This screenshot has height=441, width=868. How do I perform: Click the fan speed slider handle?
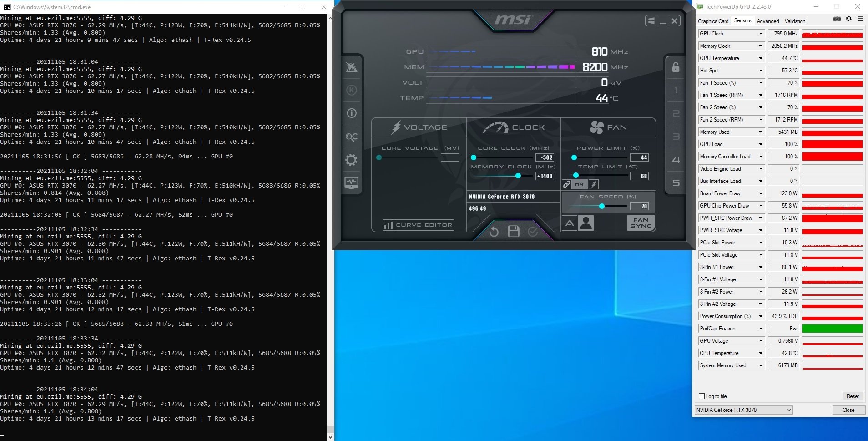(602, 206)
